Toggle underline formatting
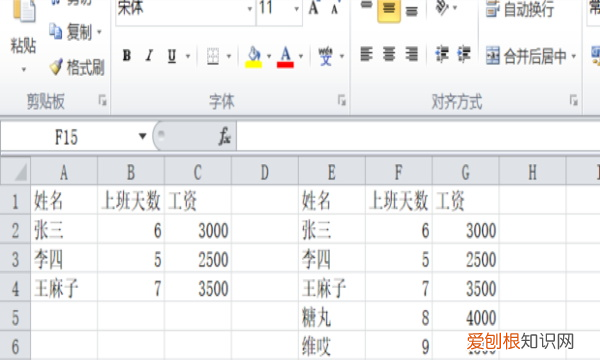 pos(172,56)
